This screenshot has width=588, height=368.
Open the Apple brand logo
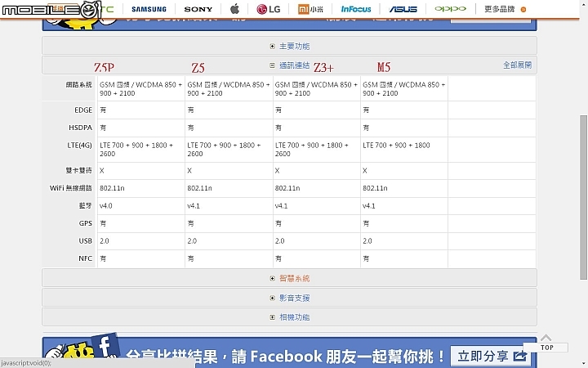234,9
